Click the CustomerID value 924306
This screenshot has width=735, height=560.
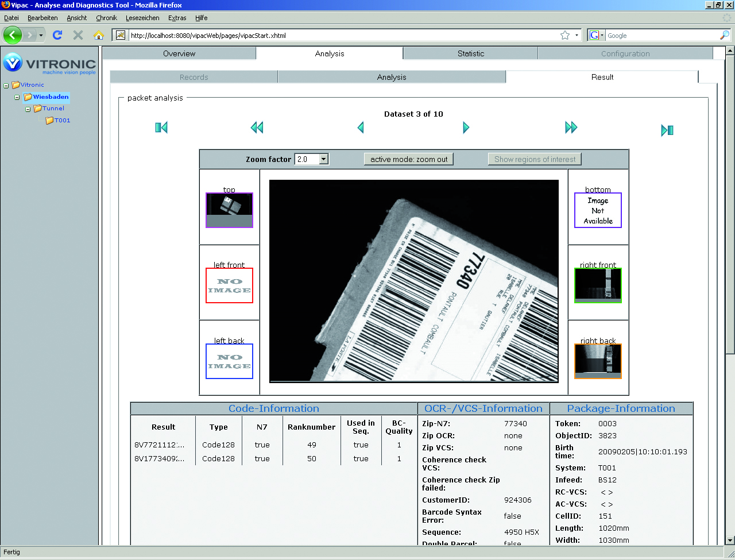tap(518, 500)
